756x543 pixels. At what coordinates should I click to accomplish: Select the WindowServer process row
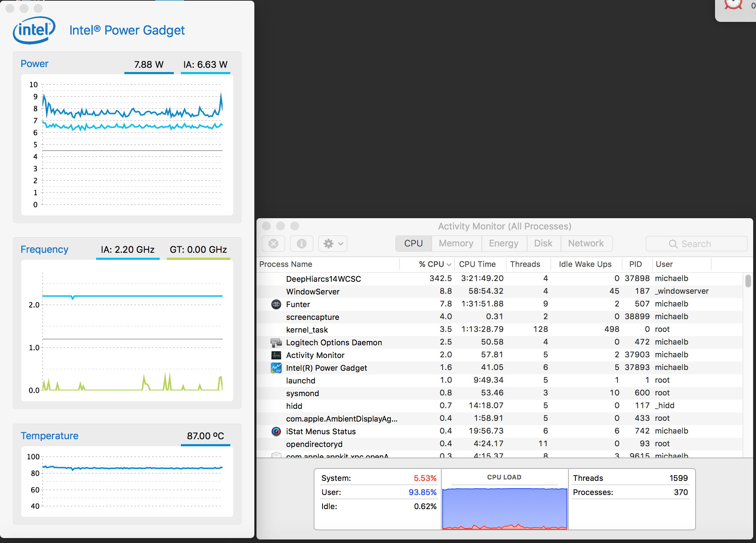(x=500, y=291)
